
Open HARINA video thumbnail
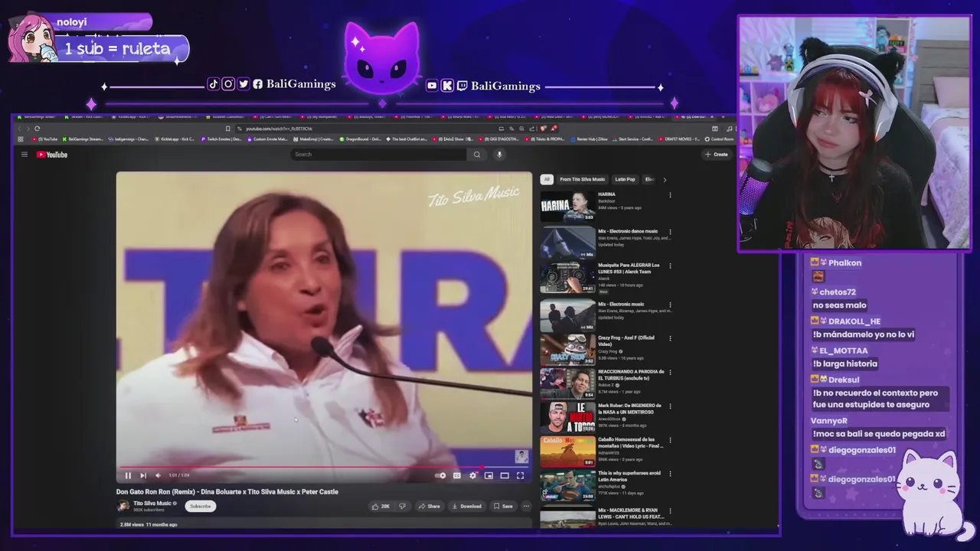pos(567,207)
